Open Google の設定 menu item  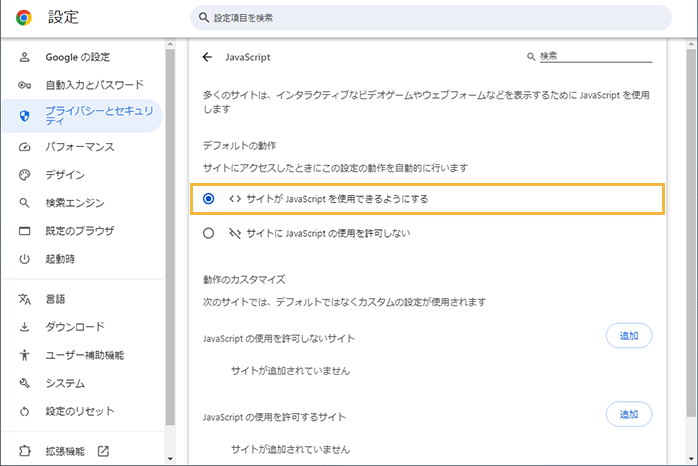click(x=83, y=57)
